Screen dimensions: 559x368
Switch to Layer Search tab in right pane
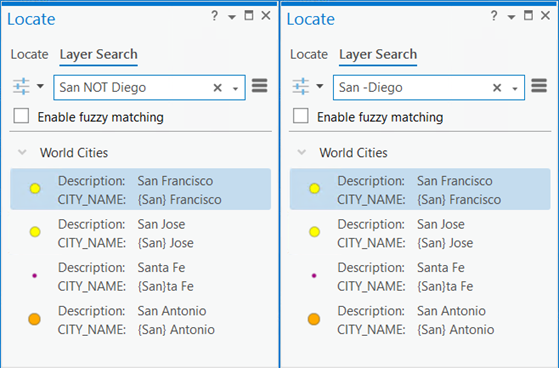pos(378,55)
